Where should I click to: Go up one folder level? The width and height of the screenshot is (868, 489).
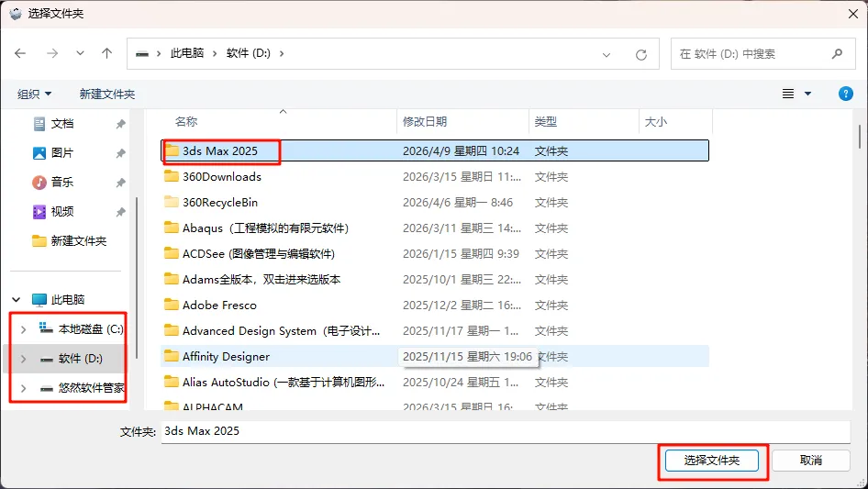tap(106, 53)
